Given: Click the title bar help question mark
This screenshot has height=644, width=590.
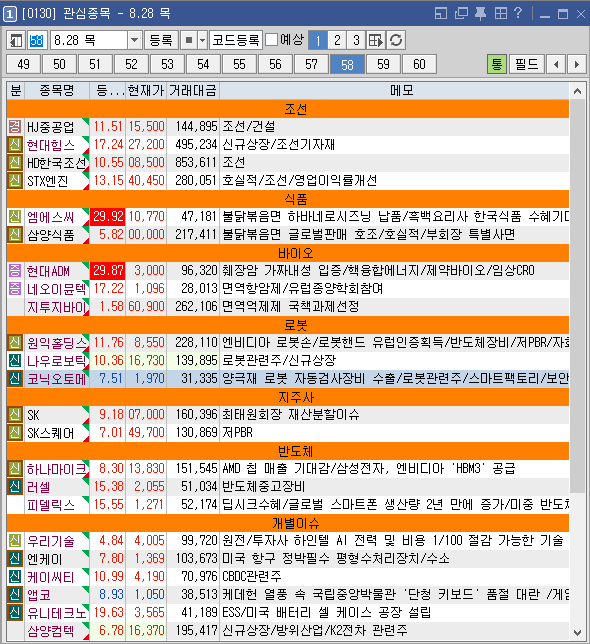Looking at the screenshot, I should (518, 13).
